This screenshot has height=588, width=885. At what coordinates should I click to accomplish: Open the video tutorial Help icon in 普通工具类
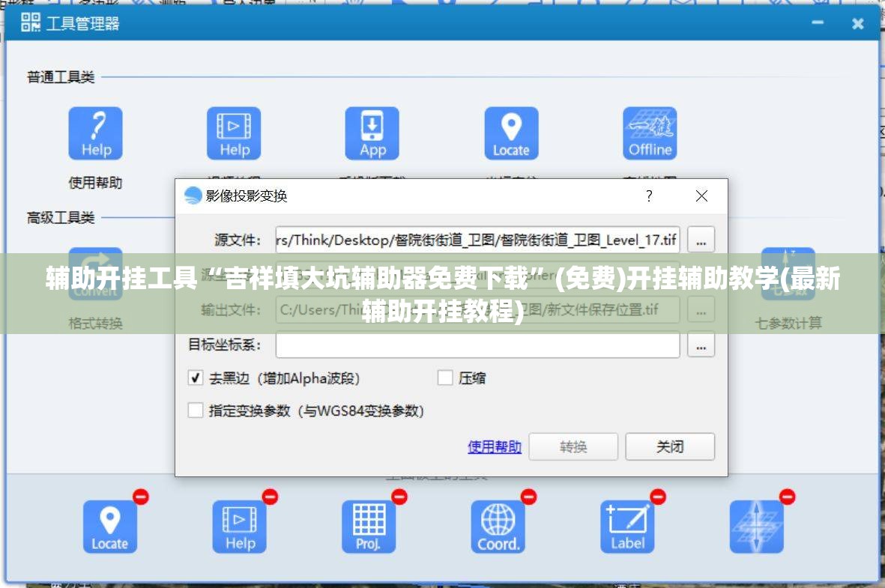coord(234,133)
